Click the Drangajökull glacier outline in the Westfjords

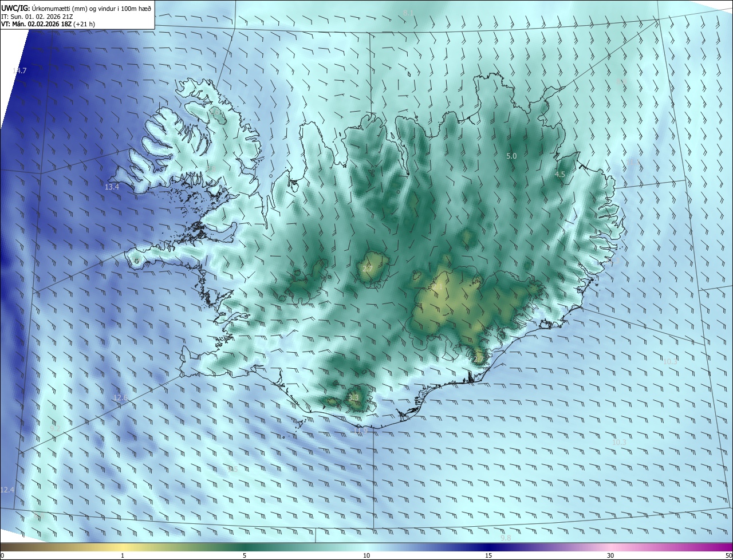tap(217, 115)
